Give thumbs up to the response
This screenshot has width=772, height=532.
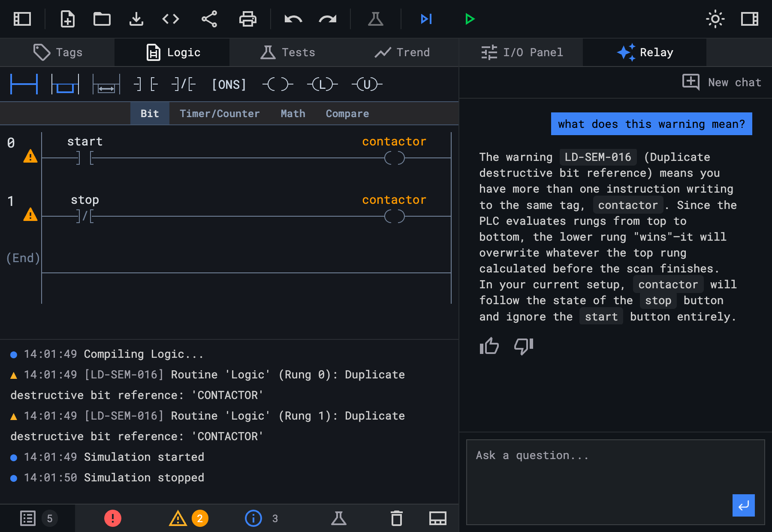(489, 346)
